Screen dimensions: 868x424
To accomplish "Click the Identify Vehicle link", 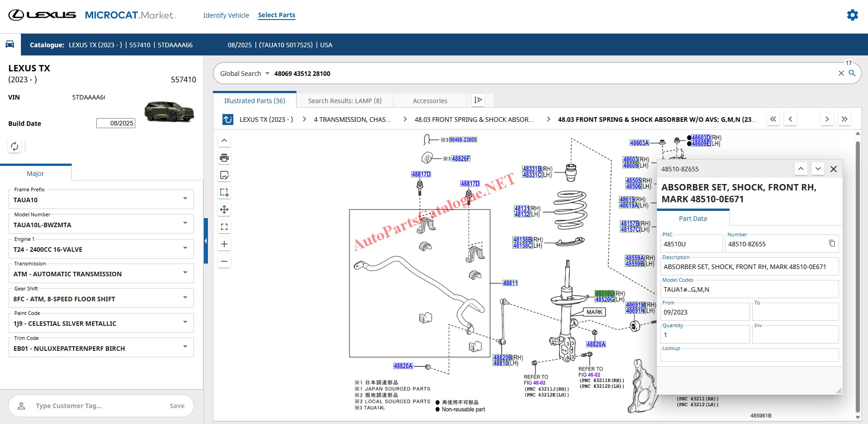I will (226, 15).
